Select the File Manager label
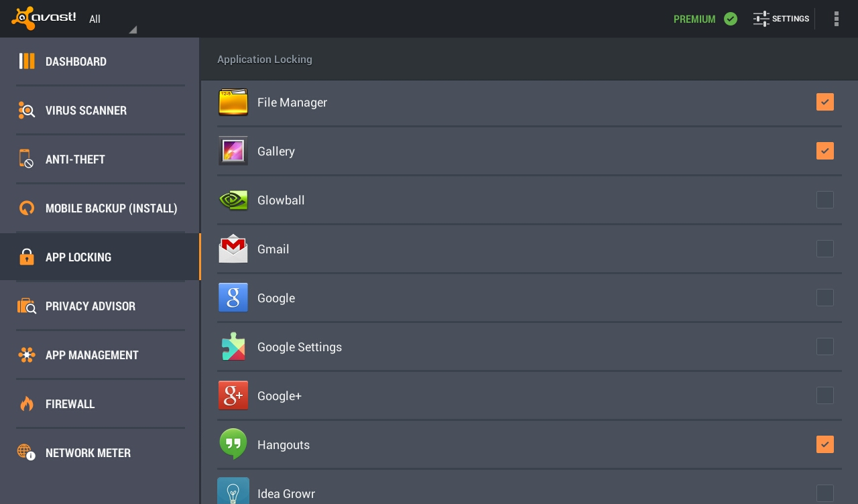The width and height of the screenshot is (858, 504). click(x=292, y=103)
